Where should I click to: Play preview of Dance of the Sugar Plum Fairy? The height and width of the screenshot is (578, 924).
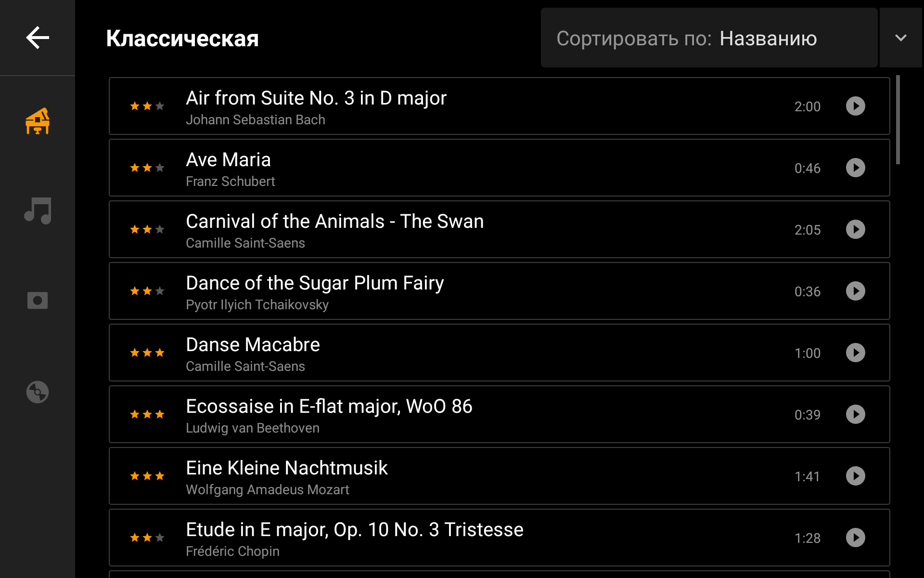[855, 291]
